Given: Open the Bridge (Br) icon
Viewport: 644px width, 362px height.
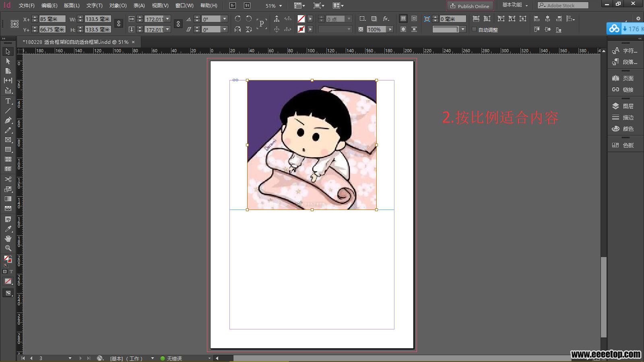Looking at the screenshot, I should click(x=233, y=6).
